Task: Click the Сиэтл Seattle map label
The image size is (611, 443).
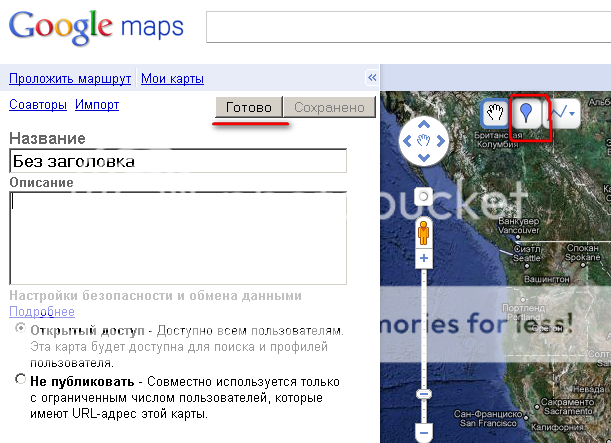Action: click(527, 254)
